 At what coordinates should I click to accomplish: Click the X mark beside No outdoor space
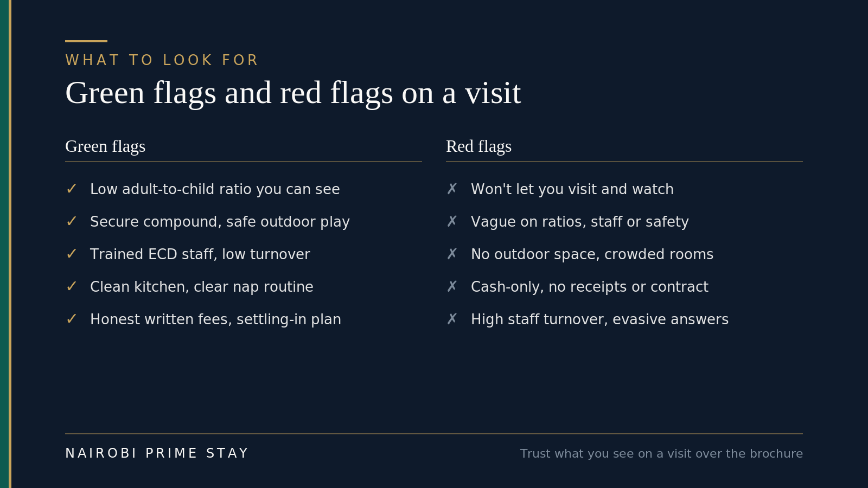[452, 254]
